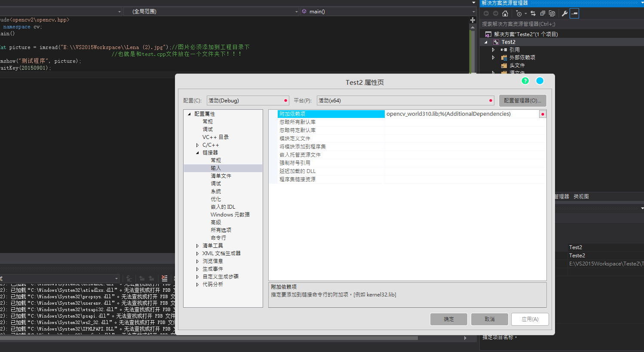
Task: Select 输入 under 链接器
Action: point(215,168)
